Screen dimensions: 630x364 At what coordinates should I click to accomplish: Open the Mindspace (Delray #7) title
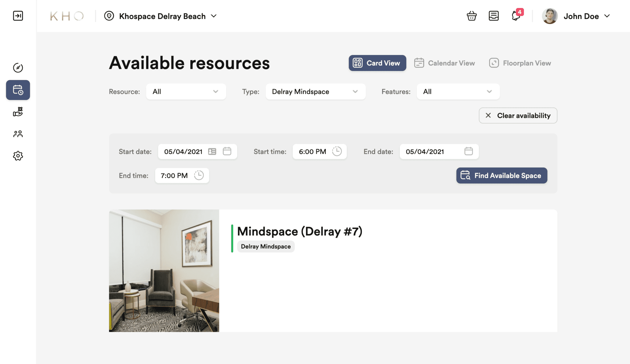pyautogui.click(x=300, y=231)
